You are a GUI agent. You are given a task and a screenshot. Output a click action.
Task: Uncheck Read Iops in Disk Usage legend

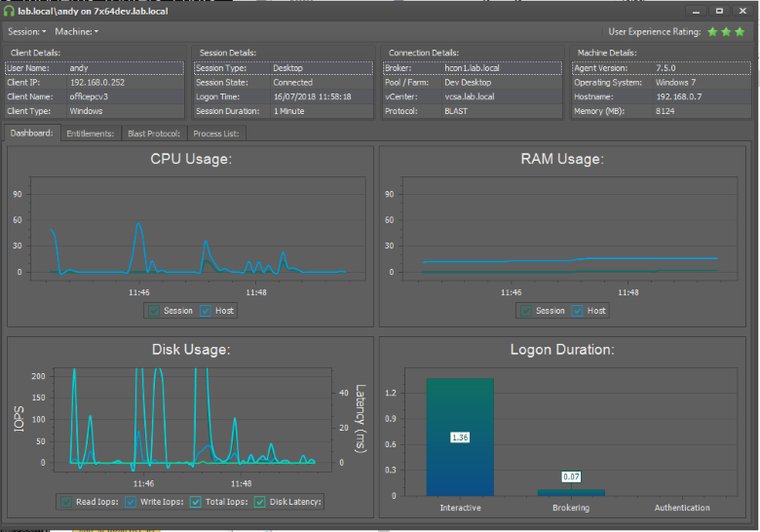[66, 502]
